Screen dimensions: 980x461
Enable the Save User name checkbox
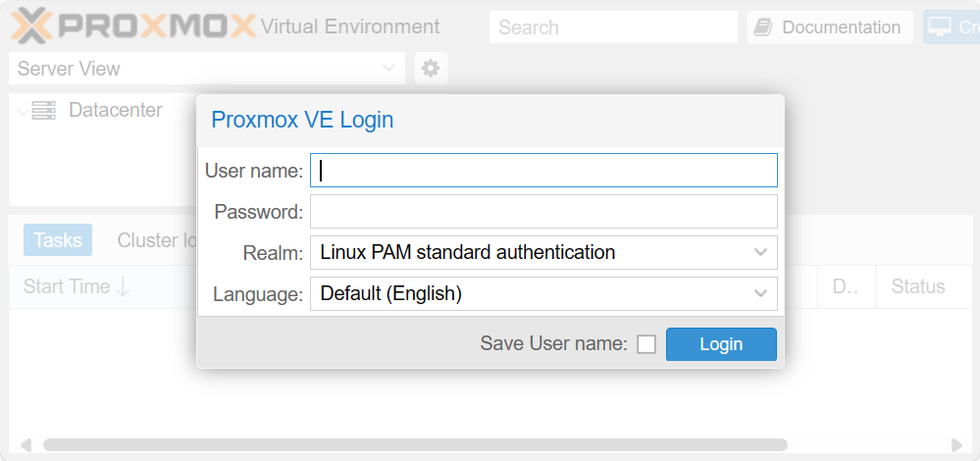coord(646,344)
